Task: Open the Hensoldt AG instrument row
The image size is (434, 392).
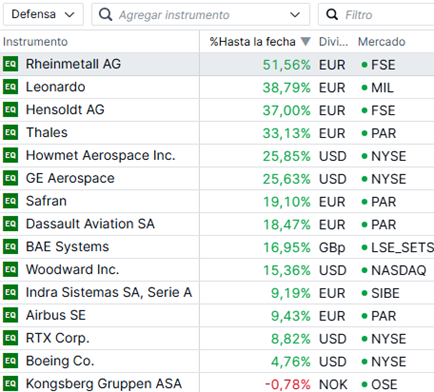Action: (x=217, y=110)
